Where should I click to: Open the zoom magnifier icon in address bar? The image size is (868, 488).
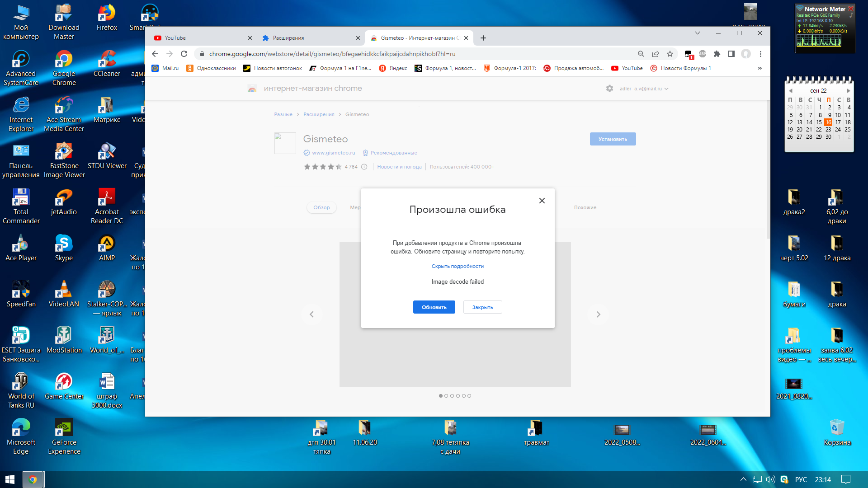tap(641, 54)
